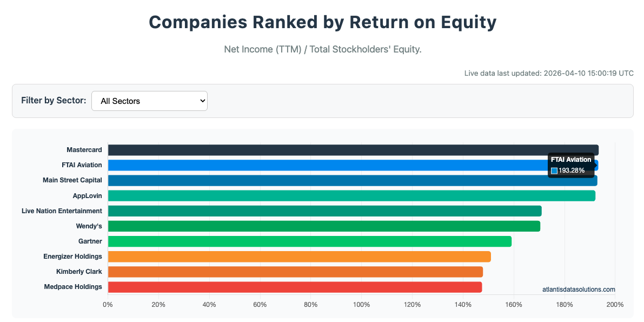Click the FTAI Aviation tooltip showing 193.28%

pyautogui.click(x=571, y=165)
